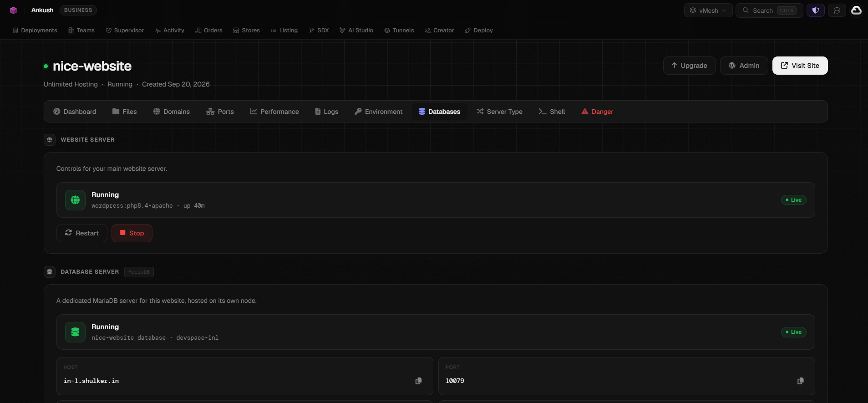Image resolution: width=868 pixels, height=403 pixels.
Task: Copy the port 10079 value
Action: click(800, 381)
